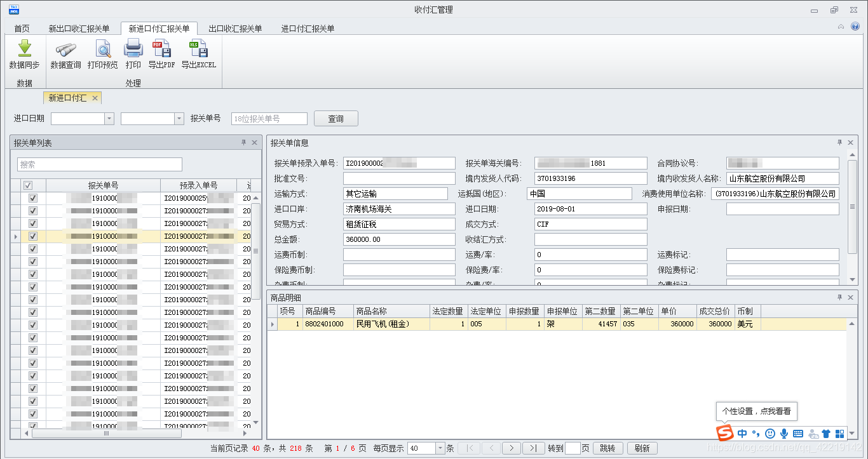This screenshot has width=868, height=459.
Task: Open the second 进口日期 end-date dropdown
Action: [x=179, y=119]
